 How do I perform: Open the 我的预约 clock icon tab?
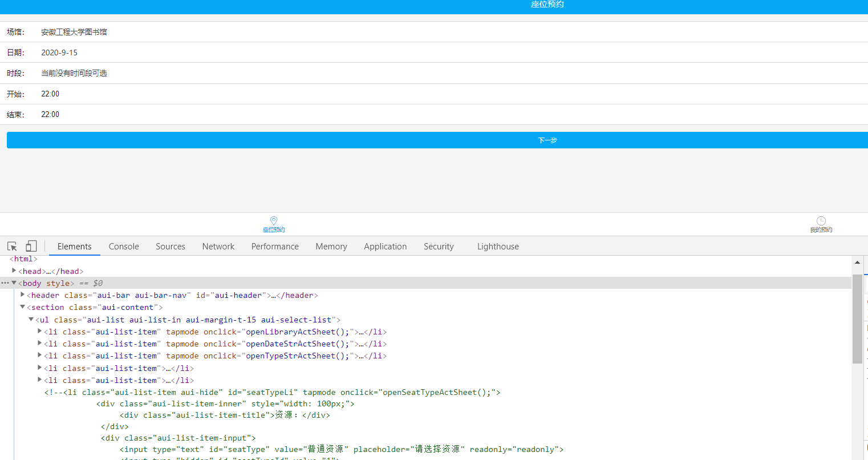[x=821, y=224]
